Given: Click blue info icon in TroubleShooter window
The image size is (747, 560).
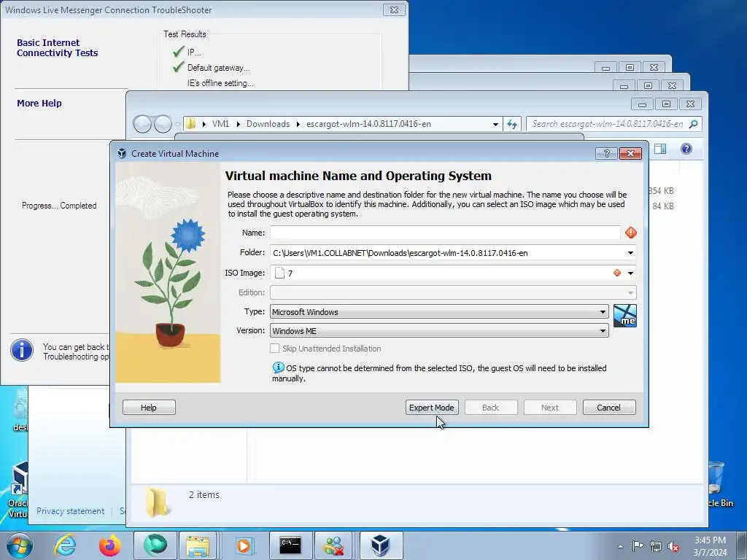Looking at the screenshot, I should click(22, 351).
